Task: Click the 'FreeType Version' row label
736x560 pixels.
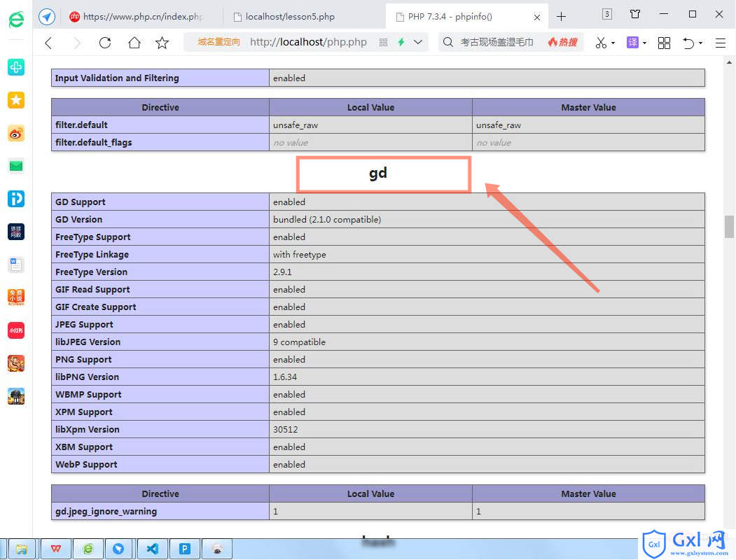Action: (91, 272)
